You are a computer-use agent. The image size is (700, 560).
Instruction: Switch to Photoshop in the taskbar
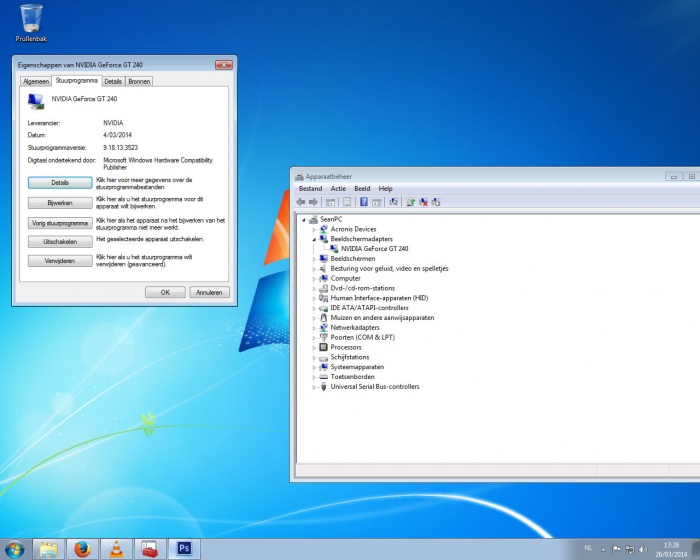pyautogui.click(x=184, y=549)
